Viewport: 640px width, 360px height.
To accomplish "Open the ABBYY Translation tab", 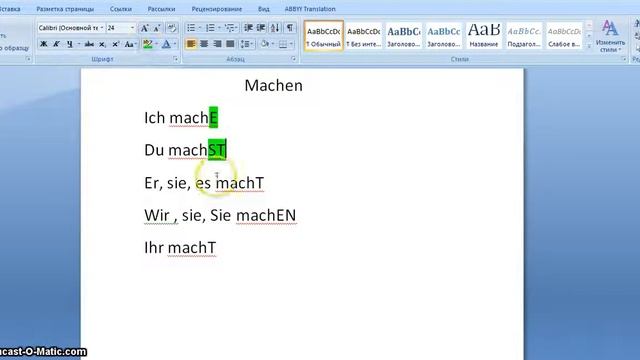I will click(310, 9).
